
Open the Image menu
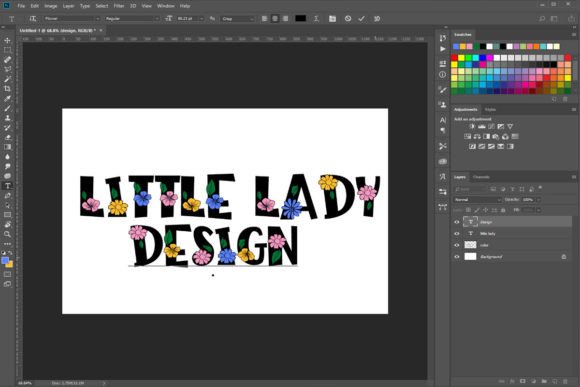click(50, 6)
